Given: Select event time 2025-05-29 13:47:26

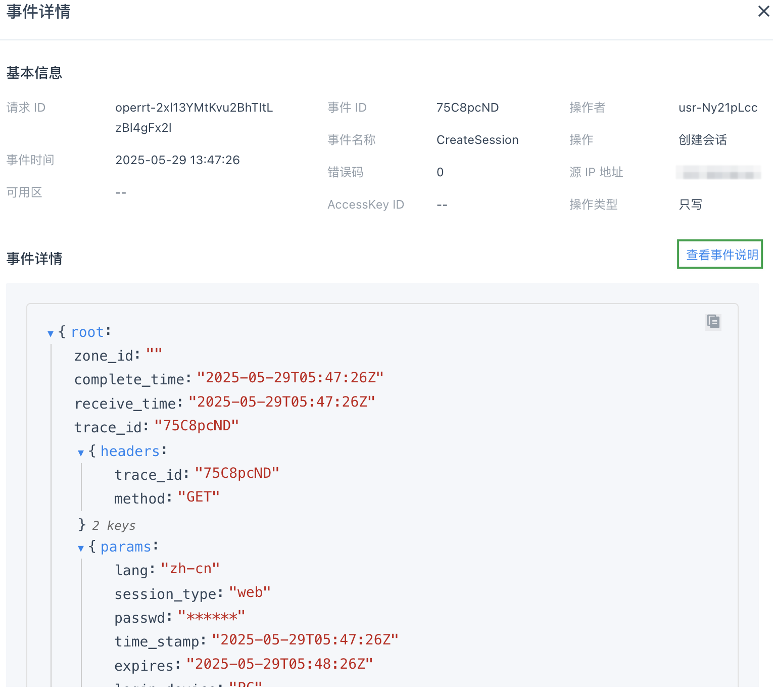Looking at the screenshot, I should coord(177,160).
